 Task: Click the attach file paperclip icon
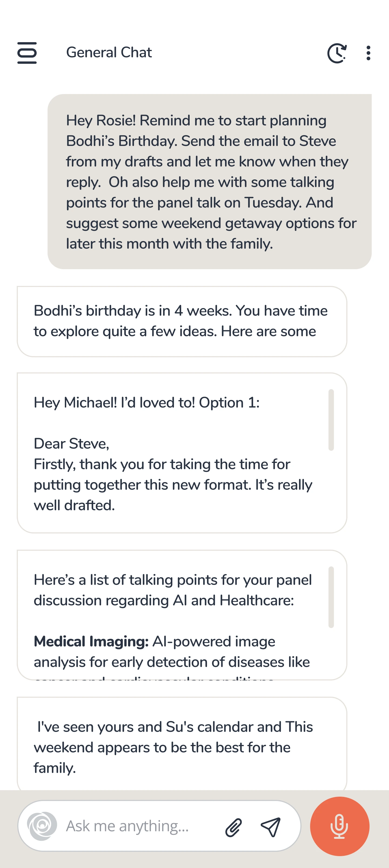pos(233,827)
